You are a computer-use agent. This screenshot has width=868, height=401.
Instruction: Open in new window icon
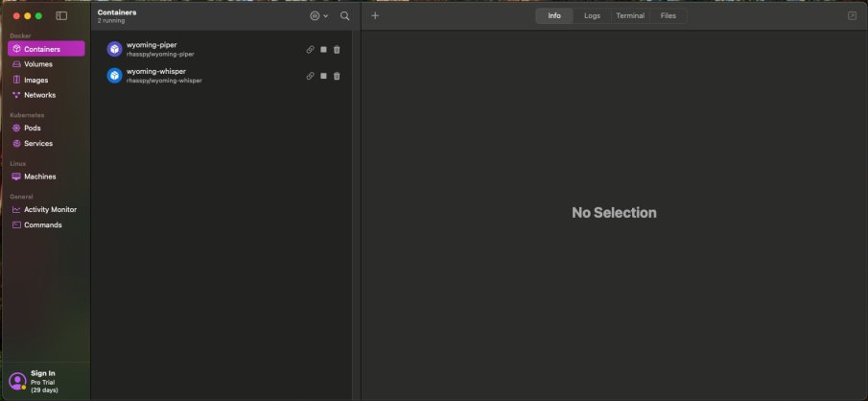[852, 16]
